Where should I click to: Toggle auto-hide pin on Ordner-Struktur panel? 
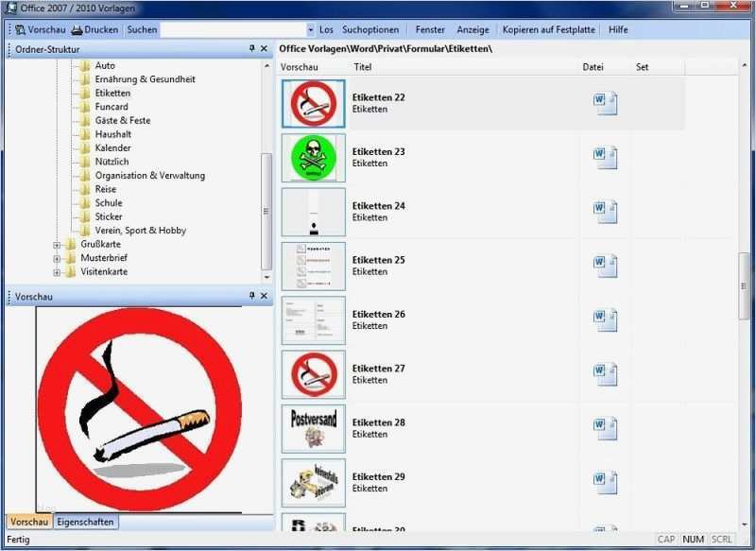pos(251,47)
